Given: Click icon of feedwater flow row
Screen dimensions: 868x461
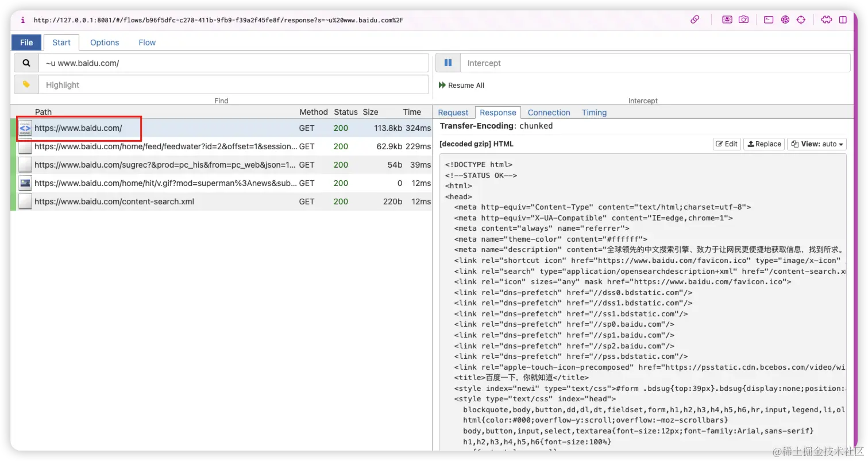Looking at the screenshot, I should (25, 146).
